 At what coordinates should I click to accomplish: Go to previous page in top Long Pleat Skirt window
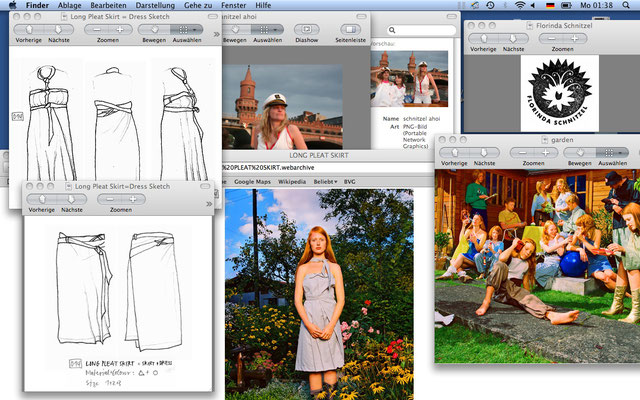coord(29,30)
